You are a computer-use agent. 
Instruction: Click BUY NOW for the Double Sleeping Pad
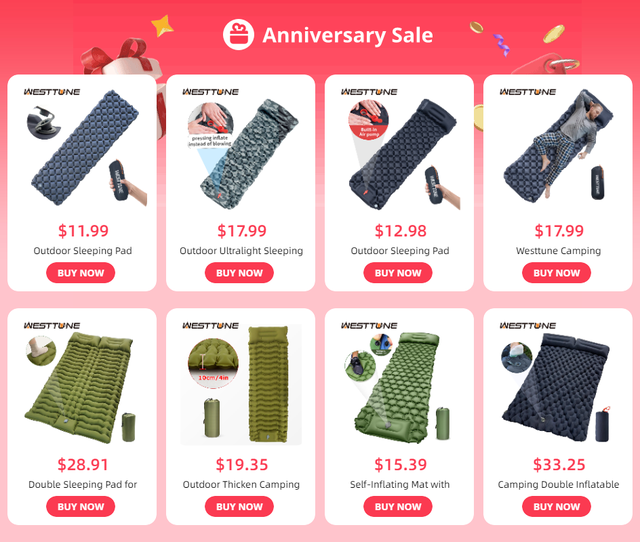click(x=81, y=506)
